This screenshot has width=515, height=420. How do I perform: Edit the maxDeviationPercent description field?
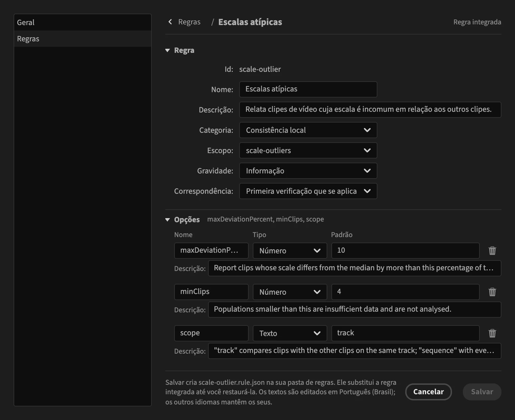[354, 268]
